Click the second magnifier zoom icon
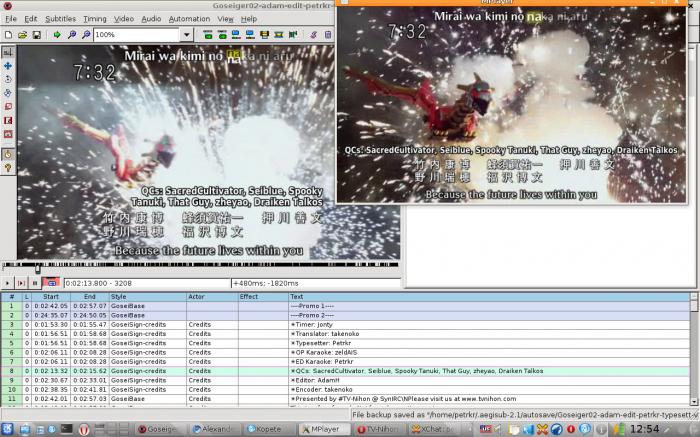Viewport: 700px width, 437px height. click(x=86, y=34)
